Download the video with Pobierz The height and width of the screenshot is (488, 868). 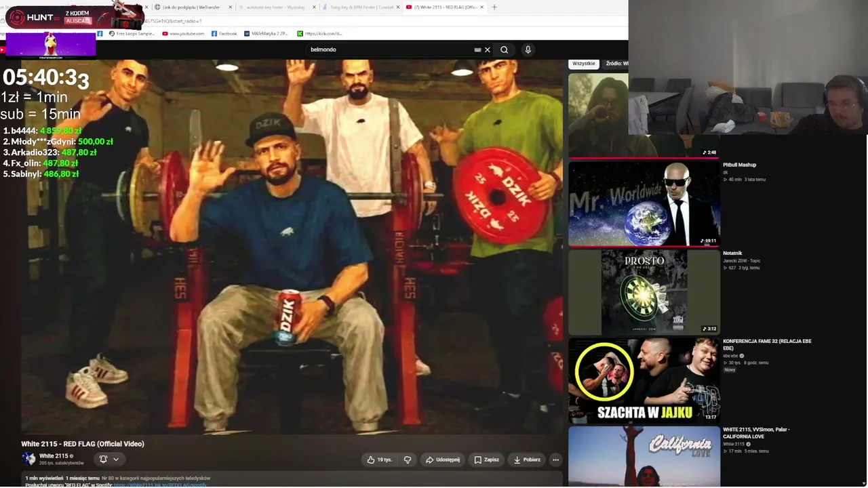point(527,460)
